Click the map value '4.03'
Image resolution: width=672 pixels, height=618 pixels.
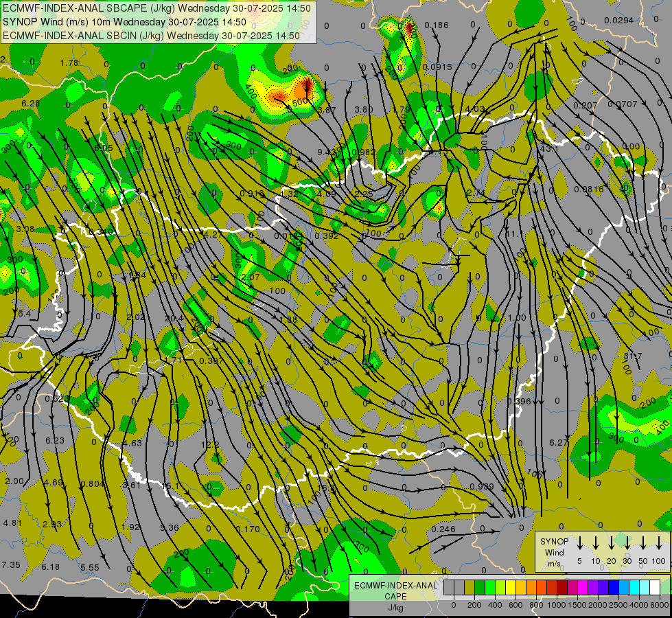coord(474,109)
